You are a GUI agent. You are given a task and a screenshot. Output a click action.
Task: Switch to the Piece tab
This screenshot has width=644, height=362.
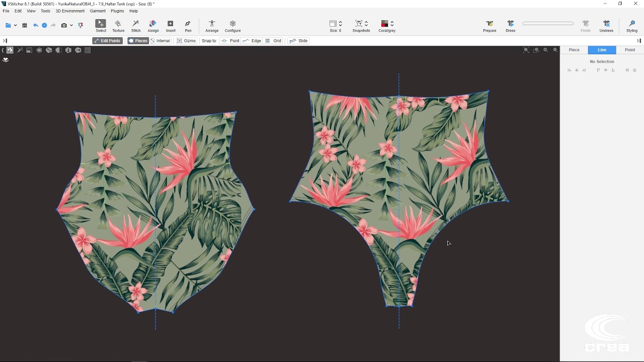click(574, 50)
